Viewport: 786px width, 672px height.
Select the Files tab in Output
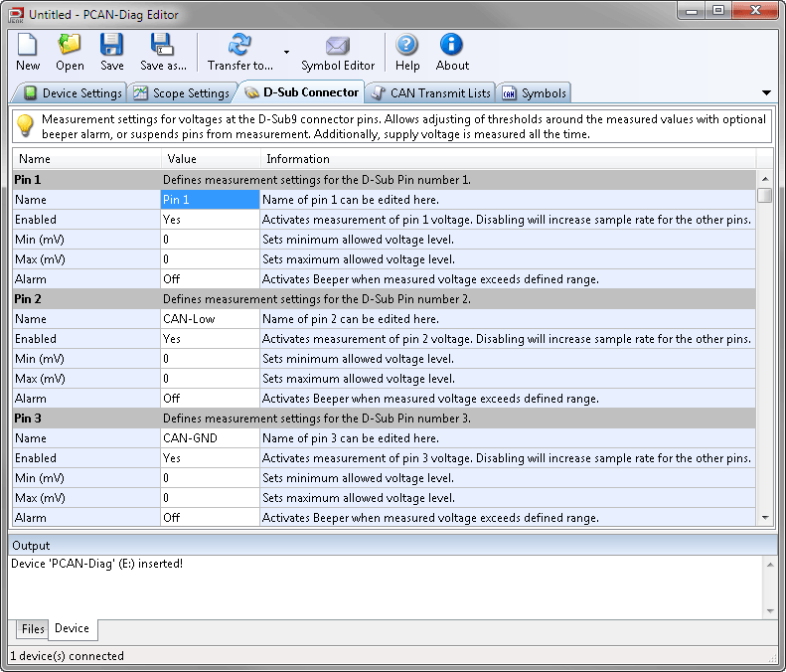pos(33,629)
